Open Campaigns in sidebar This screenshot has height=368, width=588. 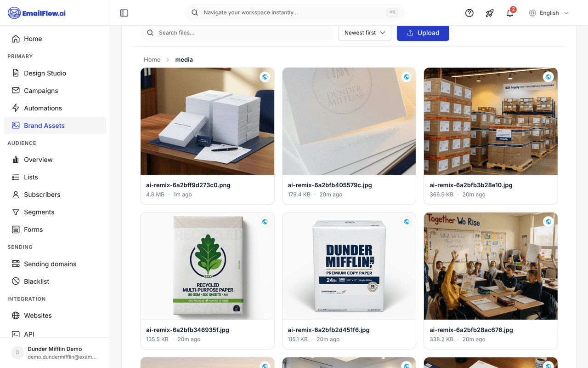pyautogui.click(x=55, y=91)
